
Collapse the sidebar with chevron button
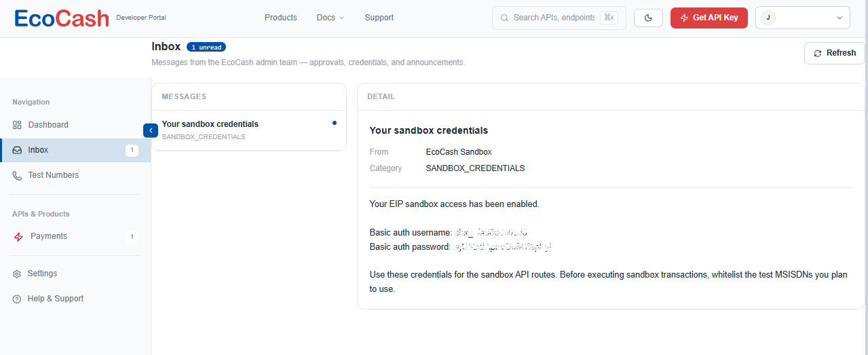coord(151,130)
